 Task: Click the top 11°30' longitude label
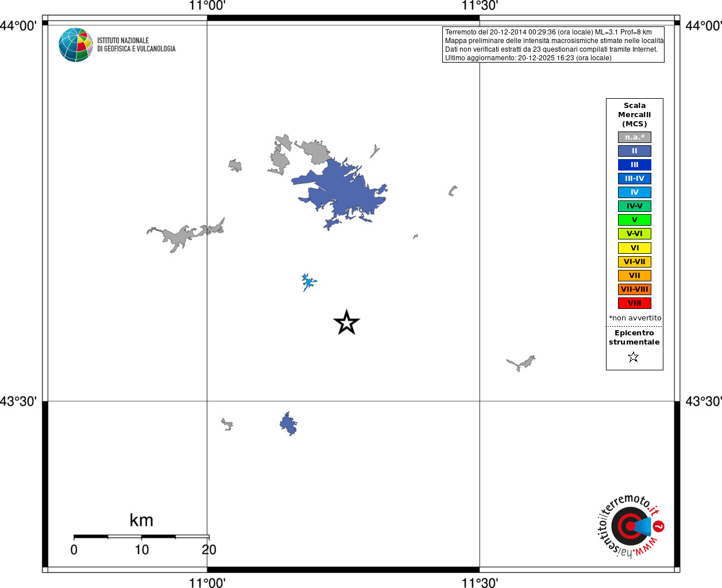480,6
